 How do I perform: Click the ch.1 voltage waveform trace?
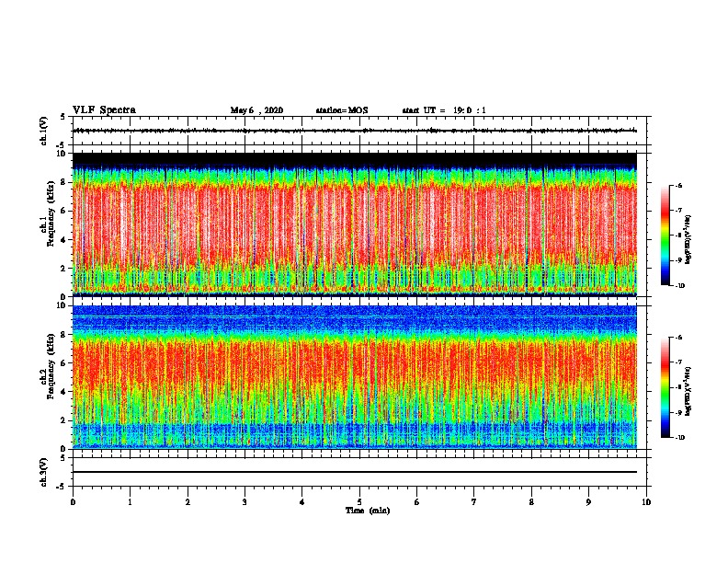[x=355, y=131]
